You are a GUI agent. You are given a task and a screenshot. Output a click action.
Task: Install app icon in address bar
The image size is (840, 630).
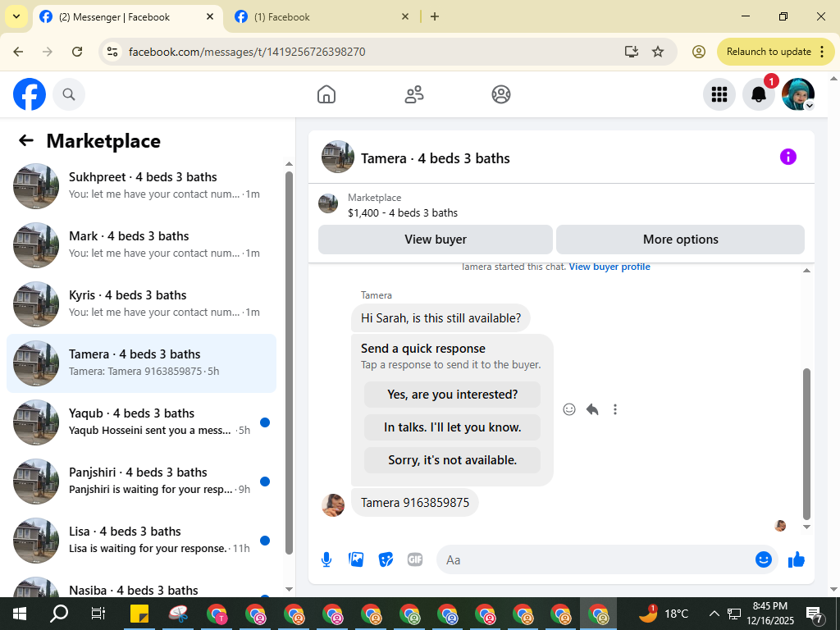pyautogui.click(x=632, y=52)
